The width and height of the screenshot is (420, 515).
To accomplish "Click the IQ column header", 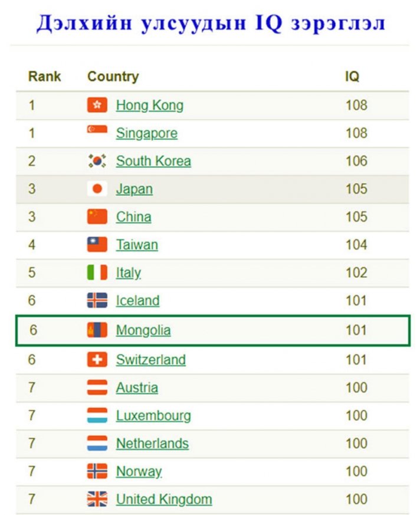I will tap(352, 77).
